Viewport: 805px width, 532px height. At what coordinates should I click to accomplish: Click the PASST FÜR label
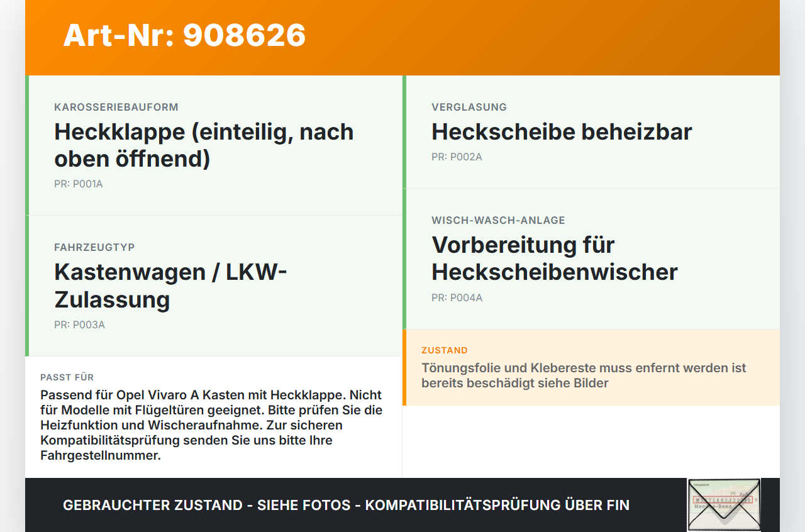coord(67,377)
